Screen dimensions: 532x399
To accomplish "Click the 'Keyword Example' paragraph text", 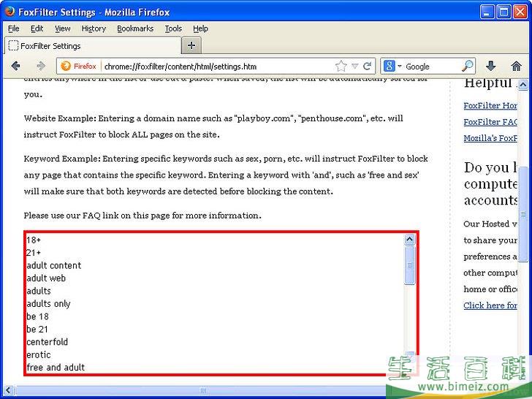I will coord(226,175).
